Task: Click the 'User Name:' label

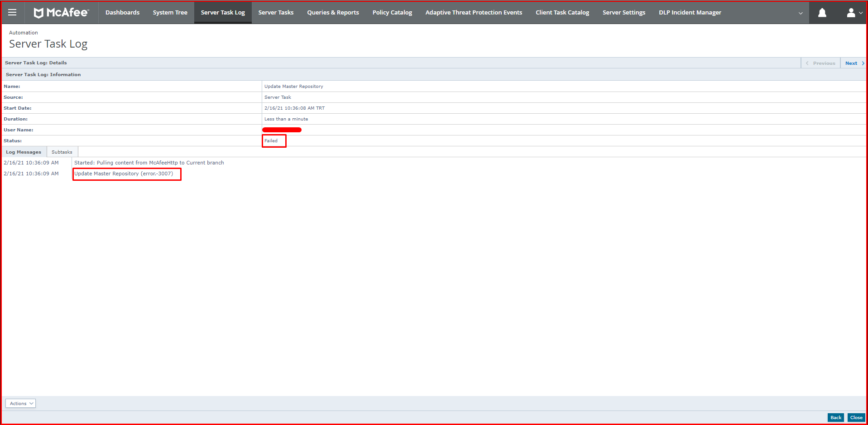Action: (x=18, y=130)
